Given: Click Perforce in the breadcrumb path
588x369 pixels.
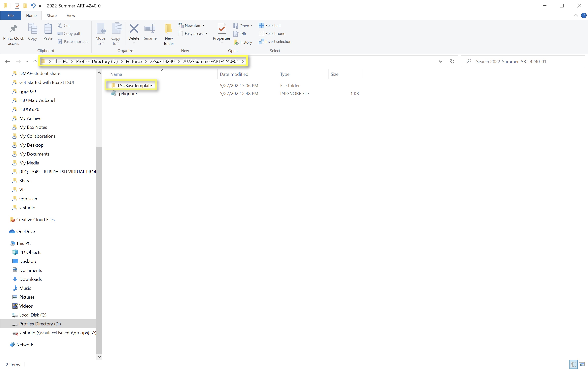Looking at the screenshot, I should (134, 61).
